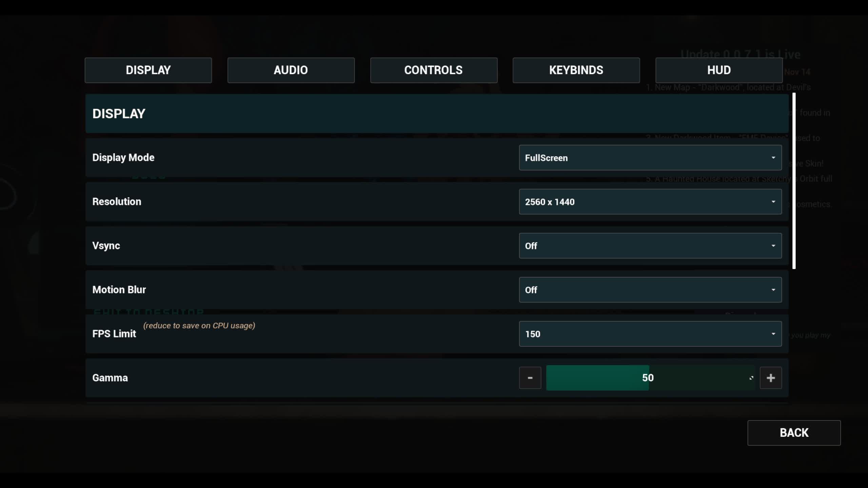The width and height of the screenshot is (868, 488).
Task: Select 2560 x 1440 resolution option
Action: coord(650,201)
